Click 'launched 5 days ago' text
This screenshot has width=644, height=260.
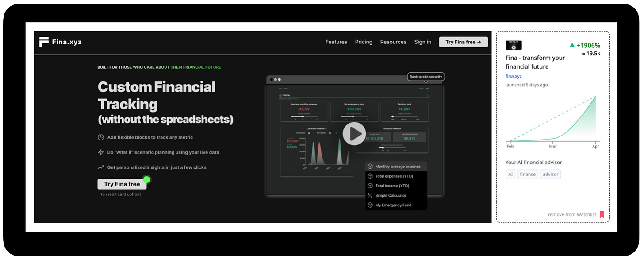tap(527, 85)
